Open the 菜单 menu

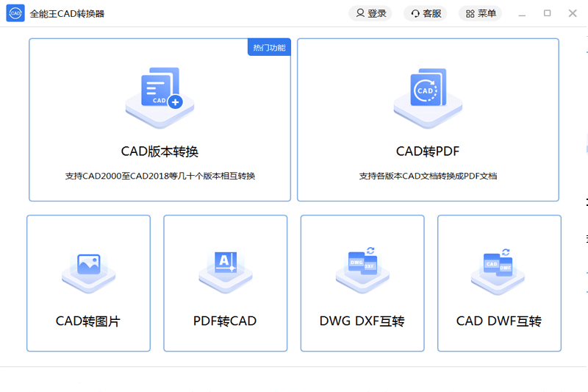[x=480, y=13]
